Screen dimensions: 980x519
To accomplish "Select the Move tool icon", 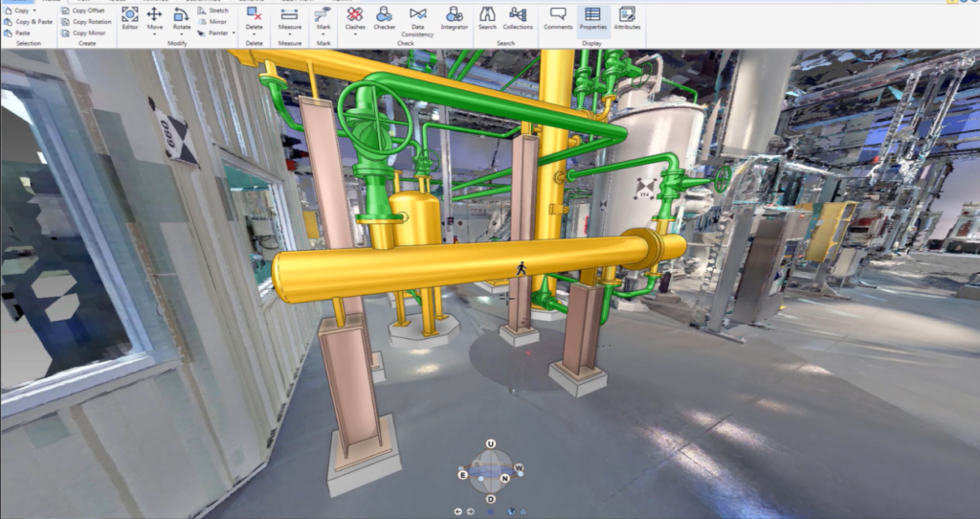I will click(154, 14).
